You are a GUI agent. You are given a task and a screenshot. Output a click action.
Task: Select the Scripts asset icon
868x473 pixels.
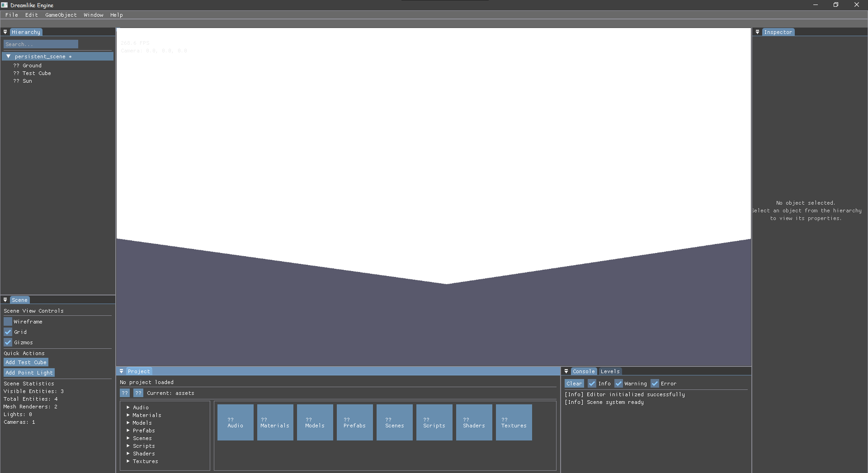click(434, 422)
